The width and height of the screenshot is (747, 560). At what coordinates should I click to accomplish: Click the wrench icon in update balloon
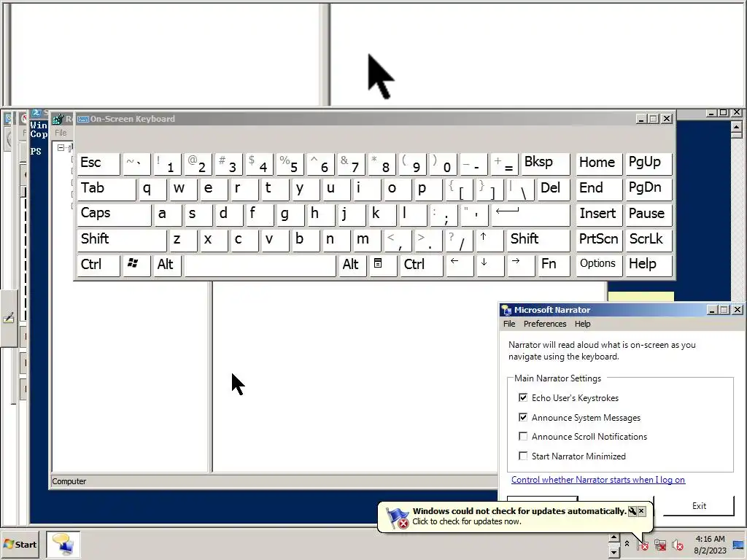point(632,511)
